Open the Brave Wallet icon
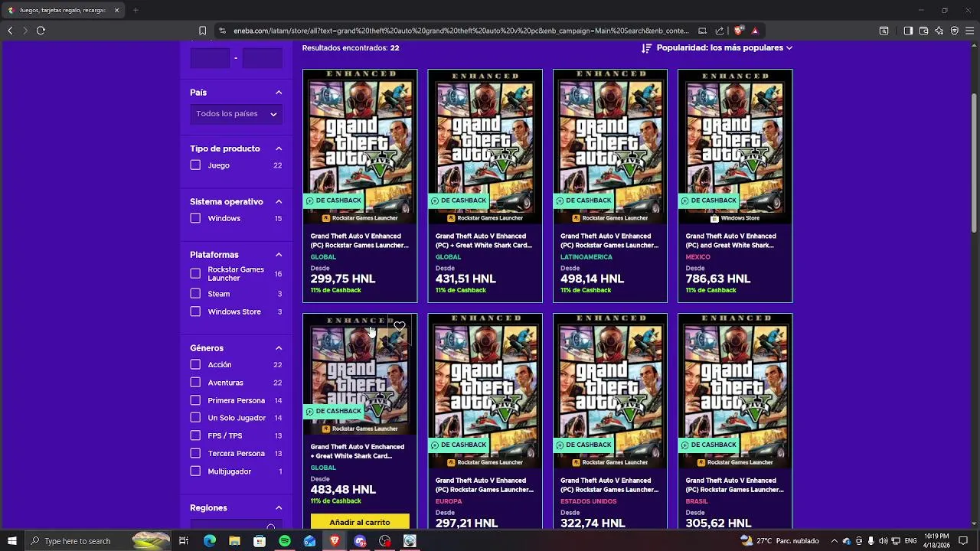Screen dimensions: 980x551 923,31
